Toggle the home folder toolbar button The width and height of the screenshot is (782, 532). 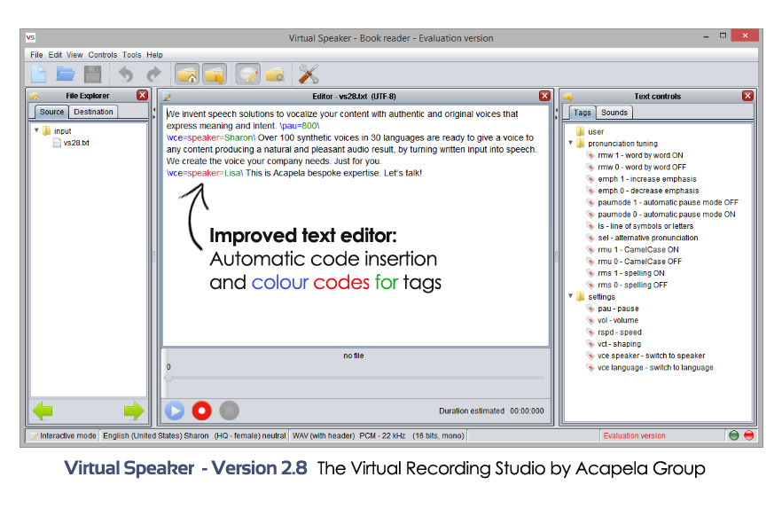[x=187, y=74]
